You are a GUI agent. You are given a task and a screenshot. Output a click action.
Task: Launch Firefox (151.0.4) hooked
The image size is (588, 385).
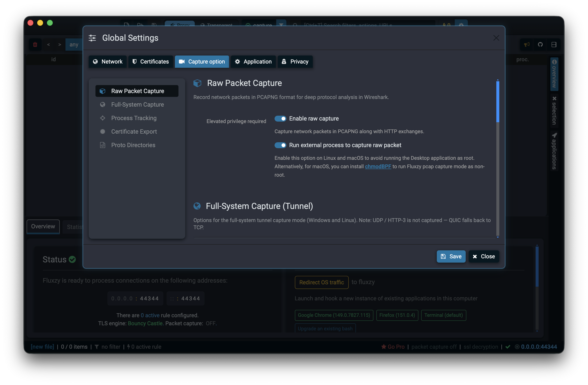click(x=397, y=315)
